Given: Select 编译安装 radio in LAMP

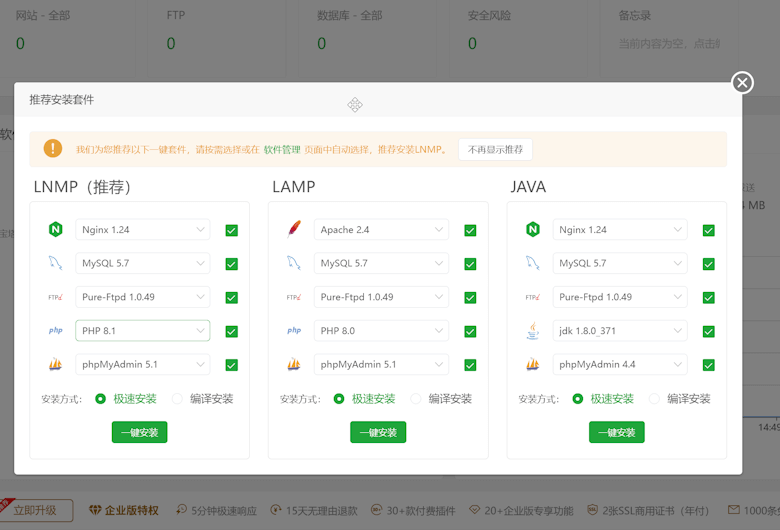Looking at the screenshot, I should [416, 399].
